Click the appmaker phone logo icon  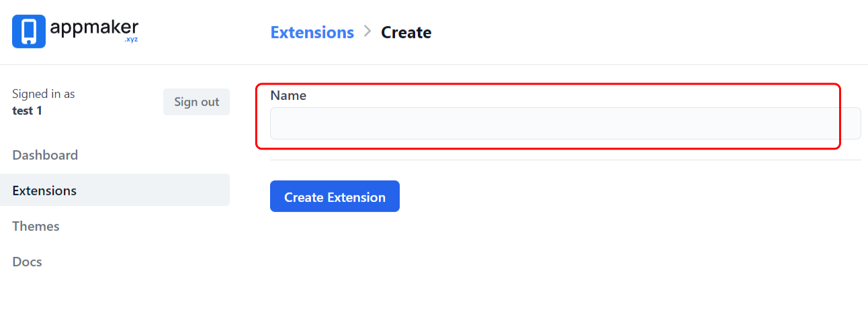point(29,32)
